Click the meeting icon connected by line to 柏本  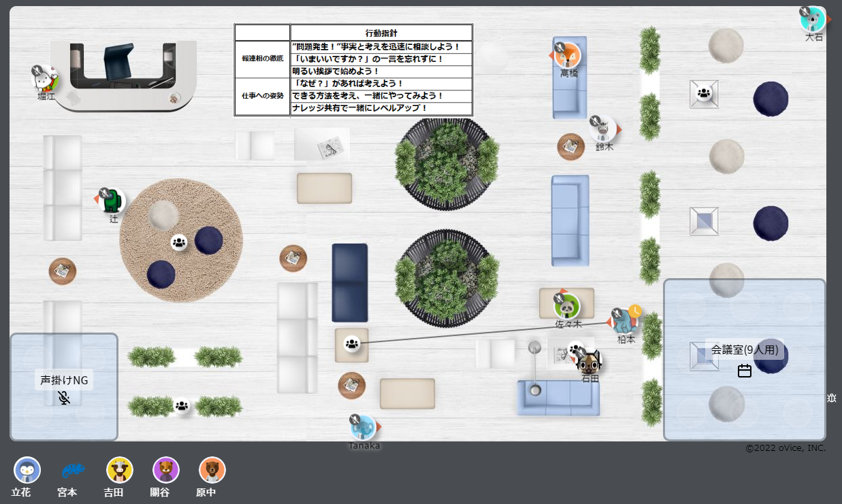coord(352,343)
